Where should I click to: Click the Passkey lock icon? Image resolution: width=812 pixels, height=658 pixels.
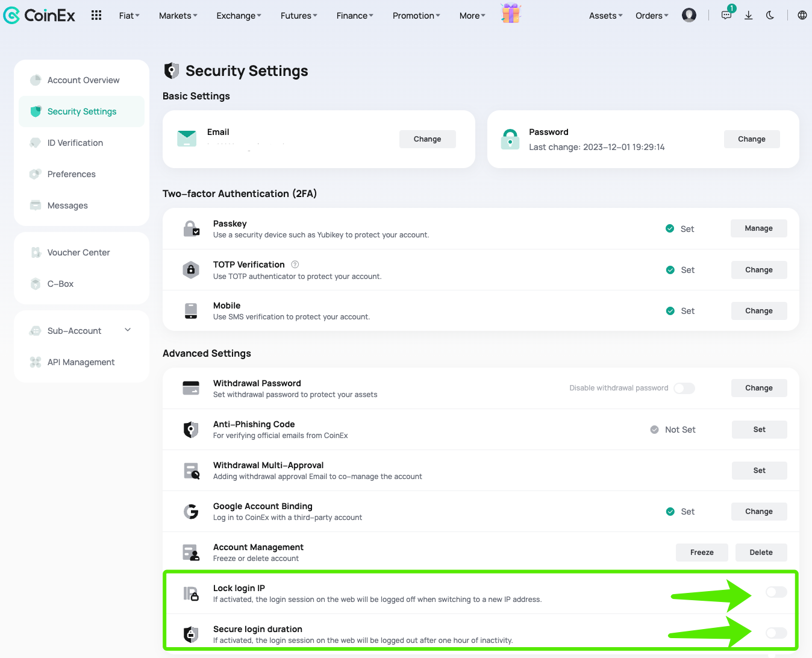click(191, 229)
